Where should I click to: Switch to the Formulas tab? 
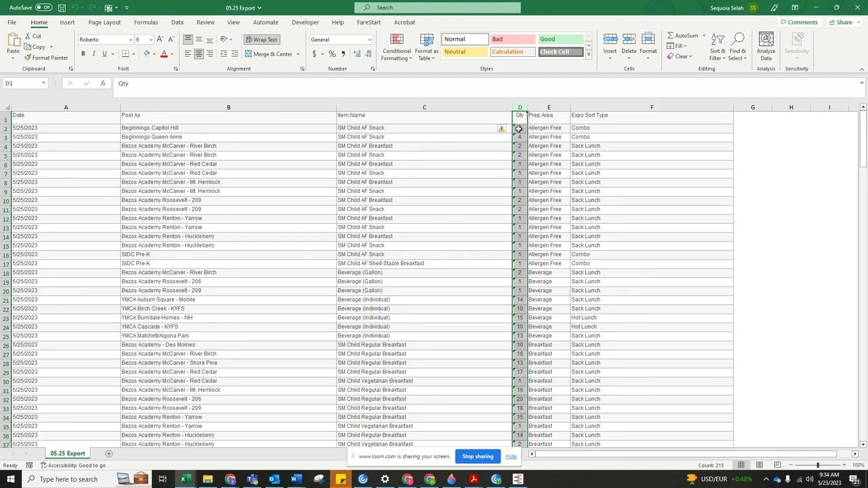click(146, 22)
